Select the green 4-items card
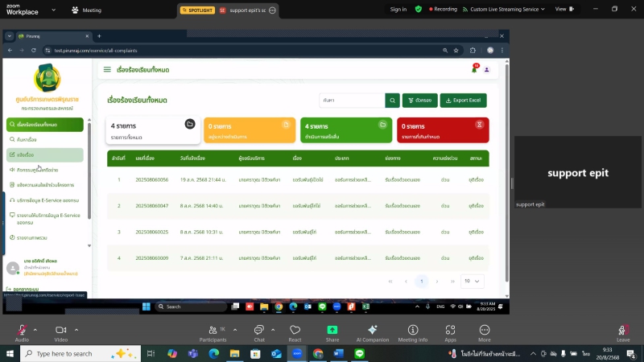Image resolution: width=644 pixels, height=362 pixels. click(346, 130)
